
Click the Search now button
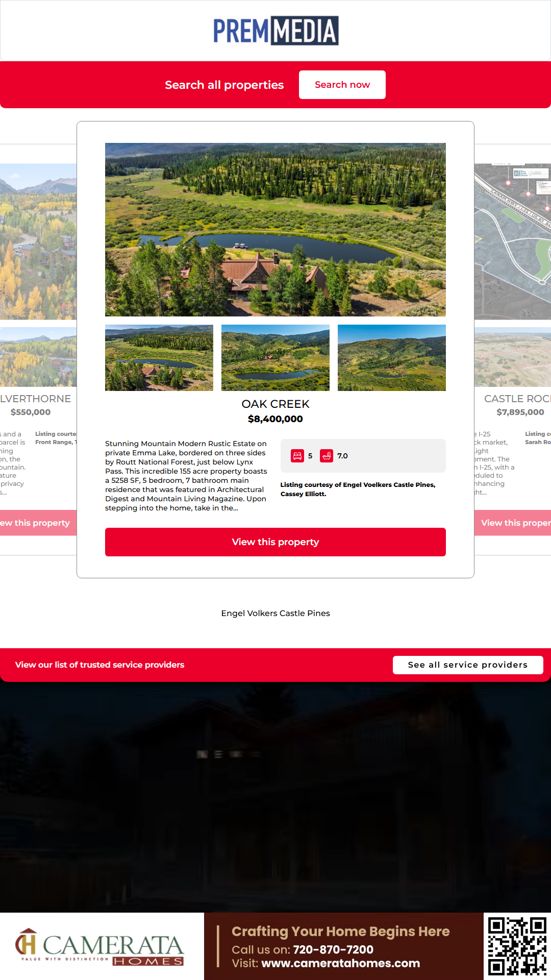(x=342, y=85)
